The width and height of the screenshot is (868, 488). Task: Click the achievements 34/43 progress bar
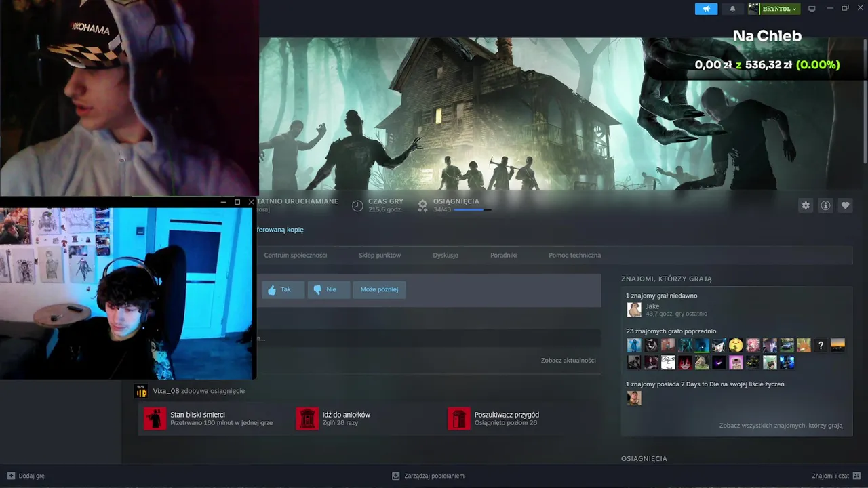pyautogui.click(x=472, y=210)
